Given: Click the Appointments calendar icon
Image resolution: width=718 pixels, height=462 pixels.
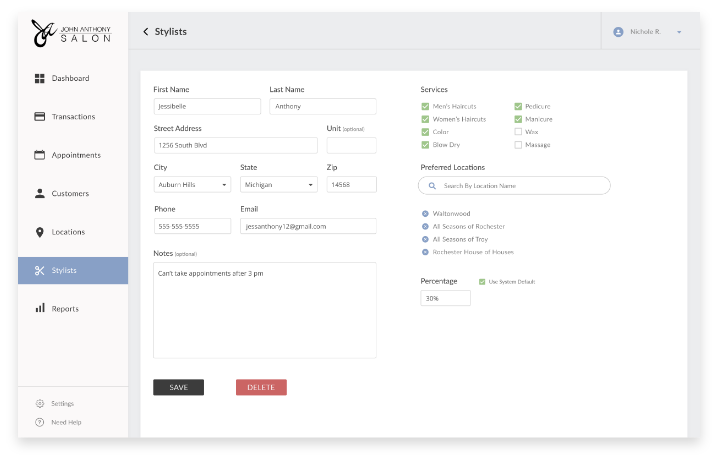Looking at the screenshot, I should tap(40, 155).
